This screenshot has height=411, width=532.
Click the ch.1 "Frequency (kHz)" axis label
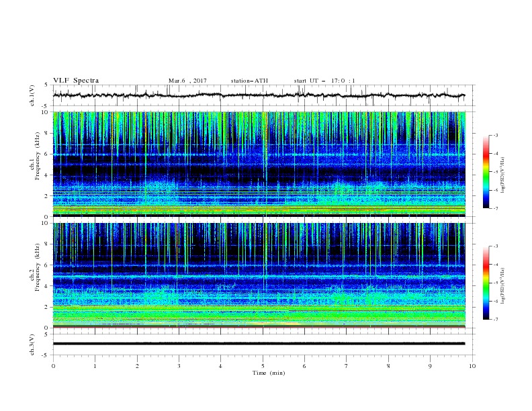37,156
